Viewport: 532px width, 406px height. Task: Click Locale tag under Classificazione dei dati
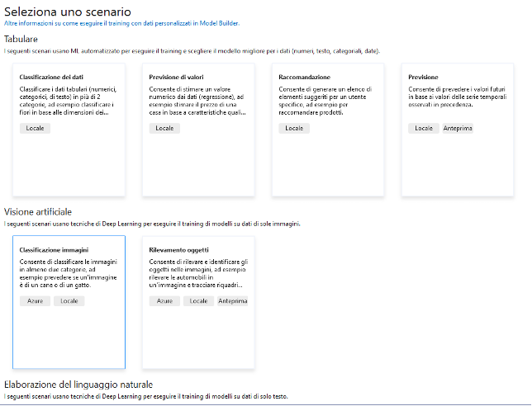pos(36,128)
